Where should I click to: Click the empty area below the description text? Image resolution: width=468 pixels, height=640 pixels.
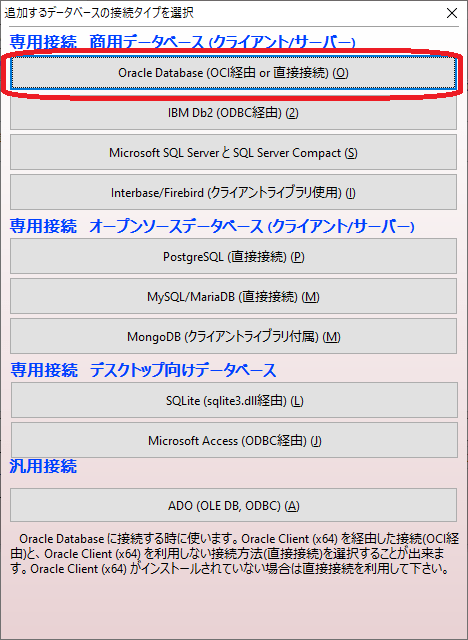pos(234,608)
